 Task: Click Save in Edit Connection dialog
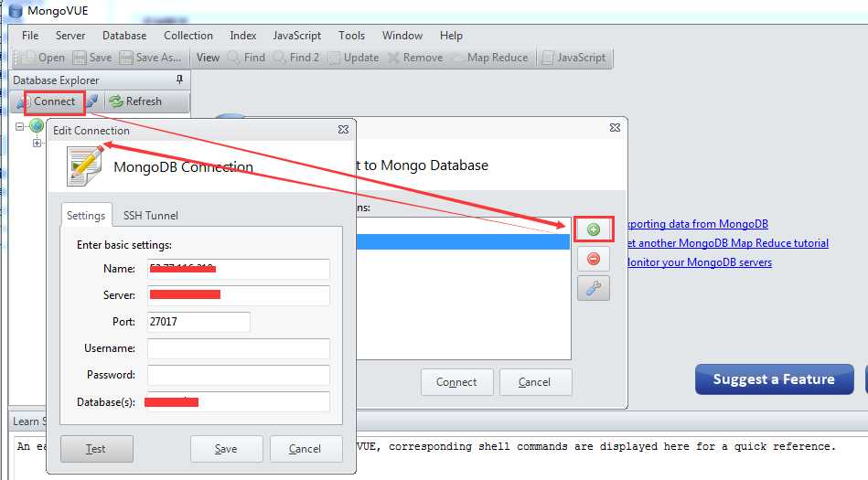click(227, 448)
